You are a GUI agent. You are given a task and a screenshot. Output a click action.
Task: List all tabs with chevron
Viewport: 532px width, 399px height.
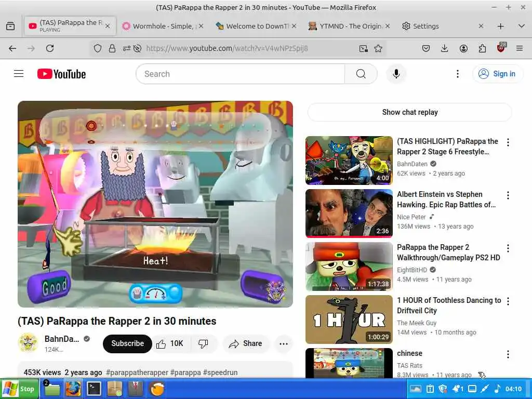coord(522,26)
